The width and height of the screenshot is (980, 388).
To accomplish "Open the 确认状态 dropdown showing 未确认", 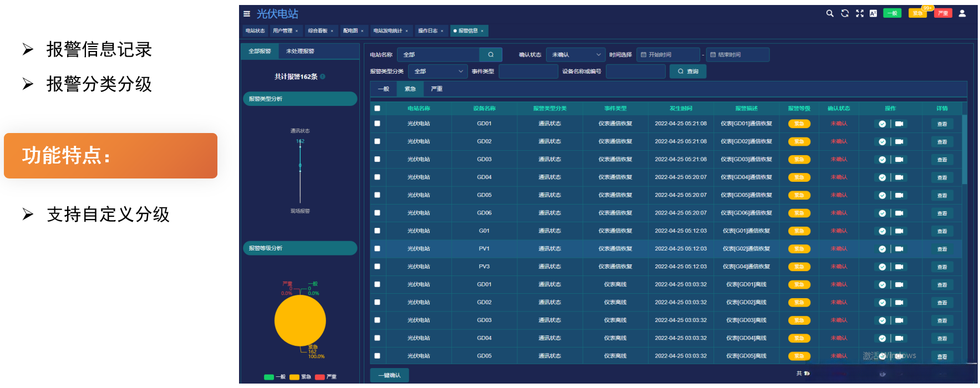I will [576, 54].
